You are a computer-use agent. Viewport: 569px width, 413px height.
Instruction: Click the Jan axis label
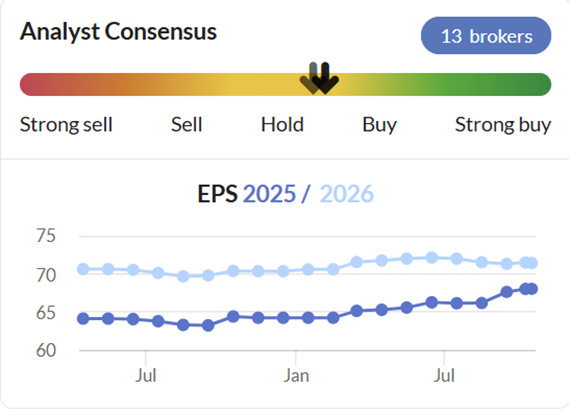[296, 376]
